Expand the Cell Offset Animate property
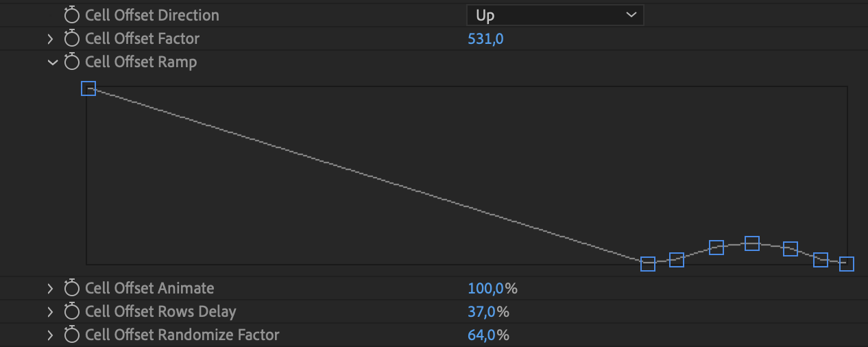Viewport: 868px width, 347px height. point(50,289)
